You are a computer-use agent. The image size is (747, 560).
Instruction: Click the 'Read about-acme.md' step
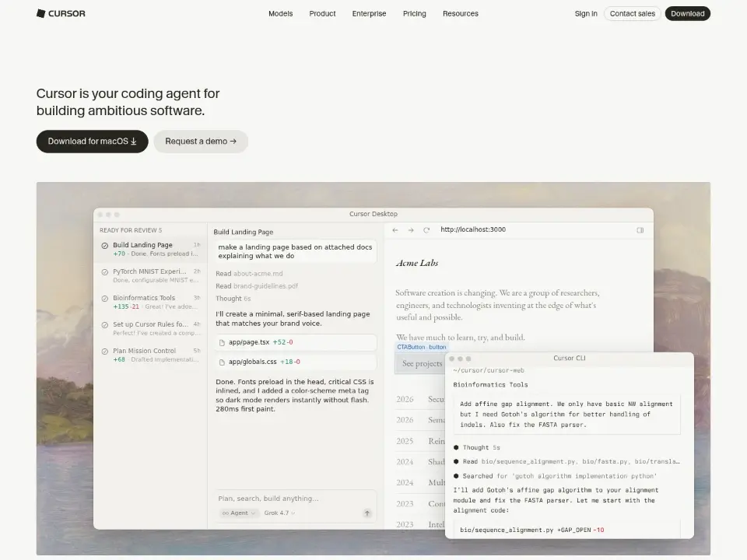(249, 274)
